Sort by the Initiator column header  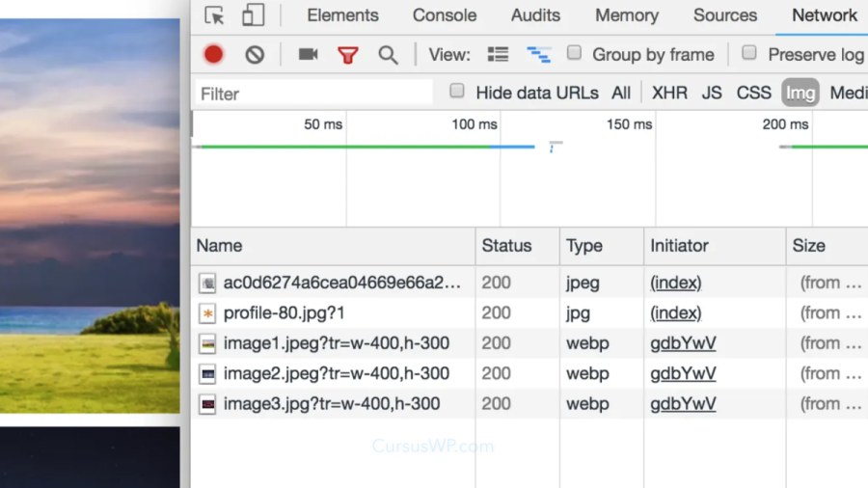(714, 246)
